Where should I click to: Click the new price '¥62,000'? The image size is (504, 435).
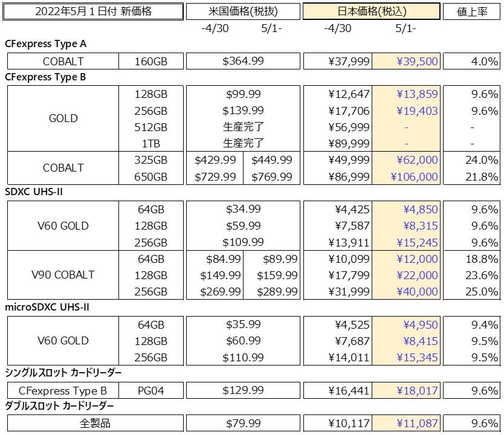[417, 160]
